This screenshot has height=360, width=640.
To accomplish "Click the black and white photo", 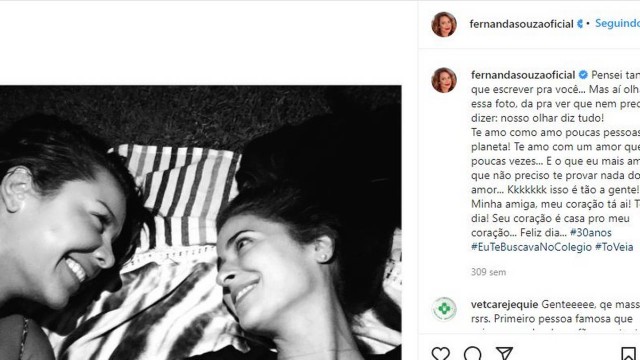I will [x=200, y=222].
